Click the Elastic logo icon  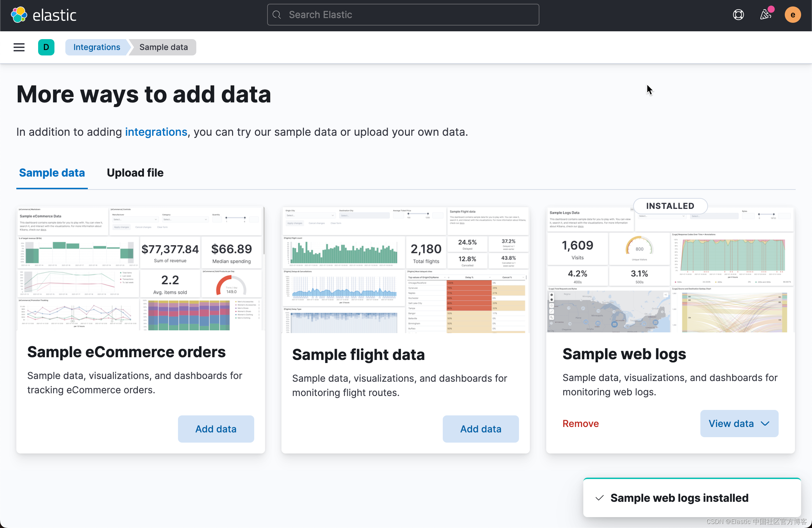19,15
